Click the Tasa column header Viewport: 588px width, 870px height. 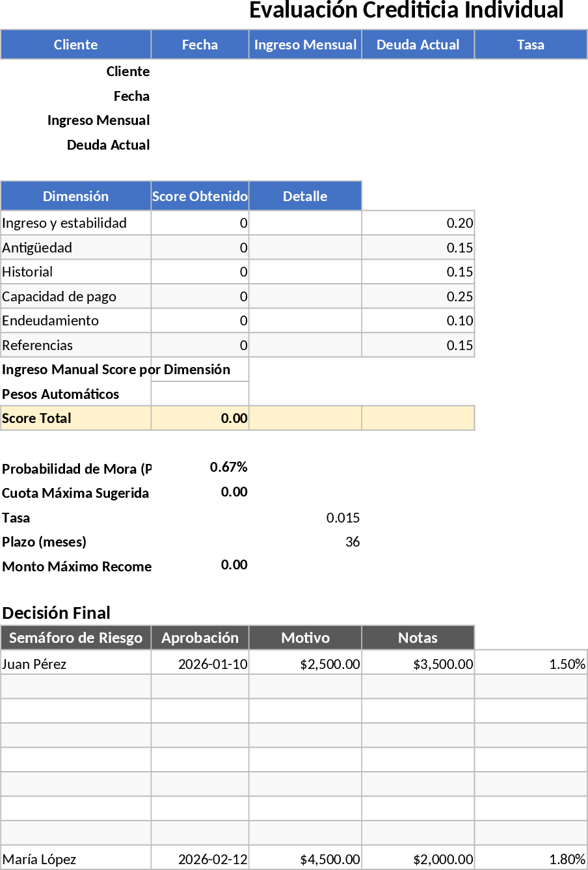pos(531,44)
